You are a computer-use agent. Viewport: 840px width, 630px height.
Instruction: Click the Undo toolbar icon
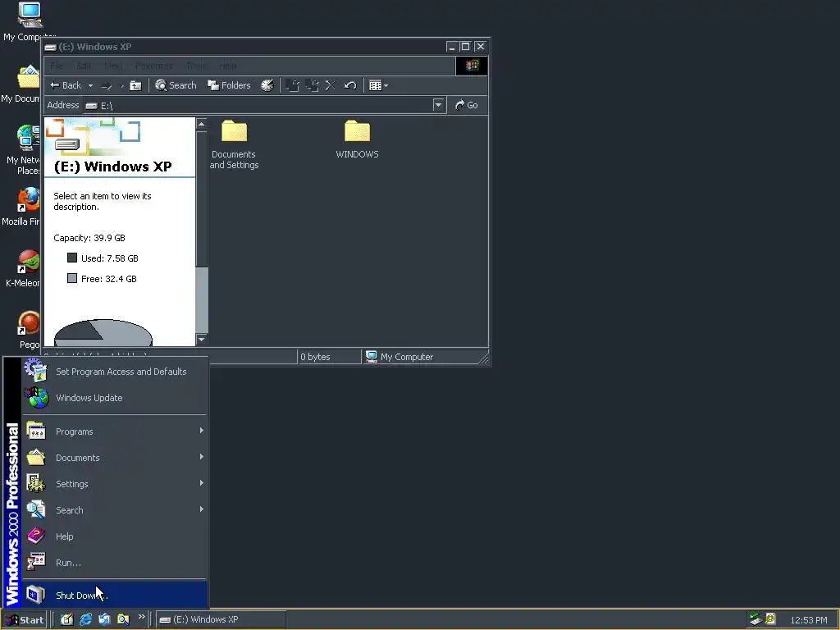coord(350,85)
